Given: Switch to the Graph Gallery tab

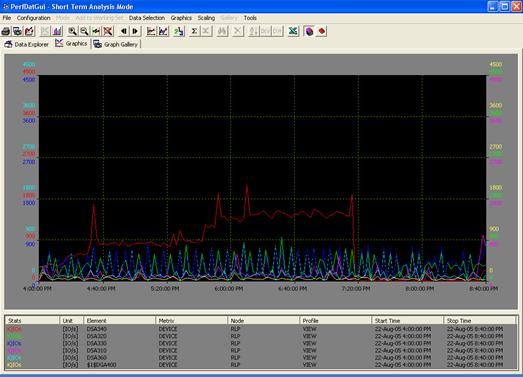Looking at the screenshot, I should pos(116,44).
